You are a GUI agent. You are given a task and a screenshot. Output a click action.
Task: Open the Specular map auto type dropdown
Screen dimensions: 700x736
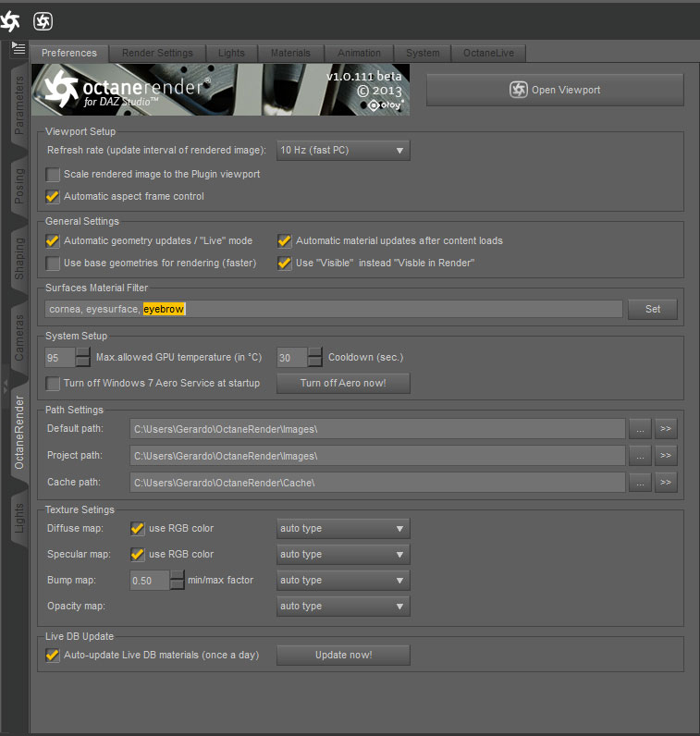coord(343,555)
